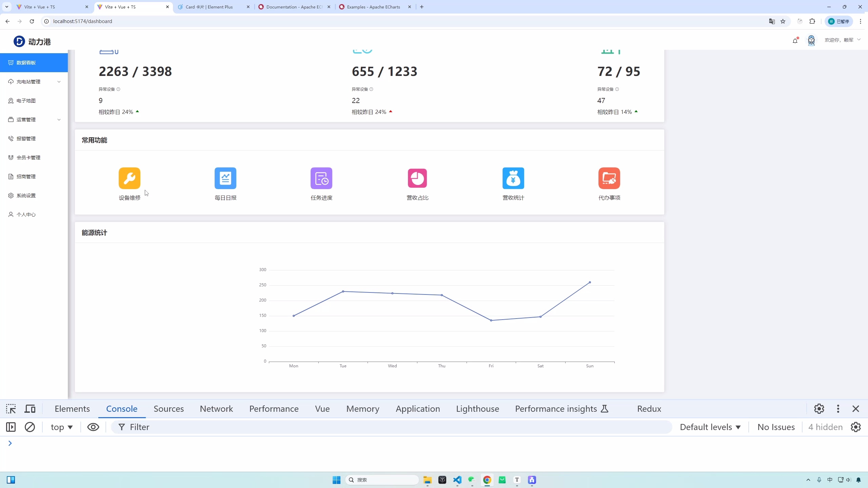Switch to the Network devtools tab

point(216,409)
